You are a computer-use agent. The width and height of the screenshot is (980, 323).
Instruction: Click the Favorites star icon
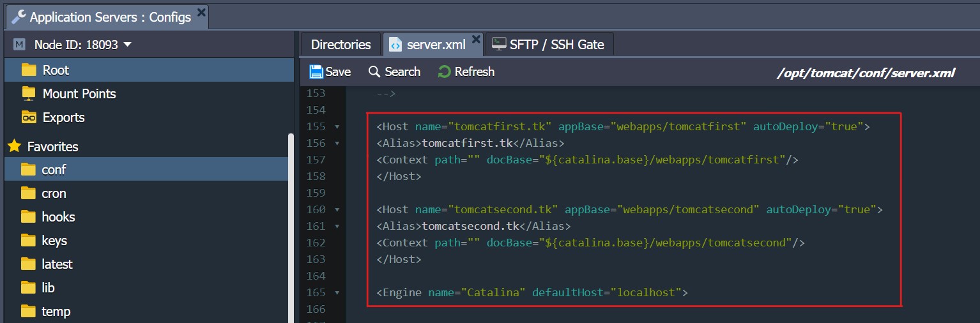tap(14, 146)
